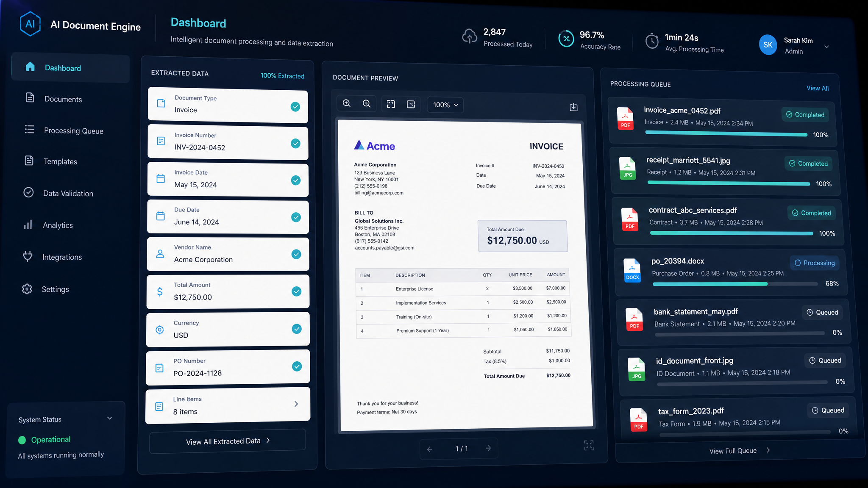
Task: Click the Total Amount Due box in invoice
Action: 523,236
